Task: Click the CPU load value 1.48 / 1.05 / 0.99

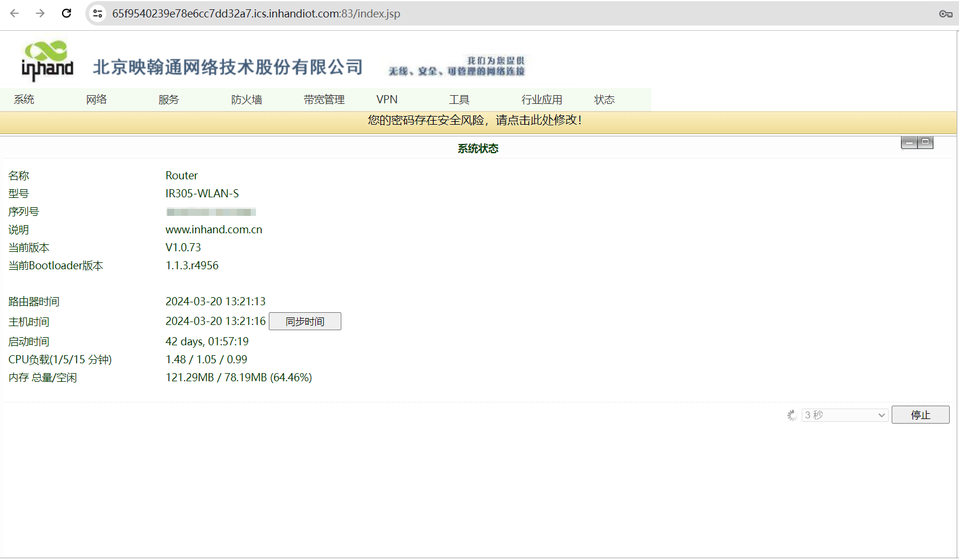Action: (x=207, y=360)
